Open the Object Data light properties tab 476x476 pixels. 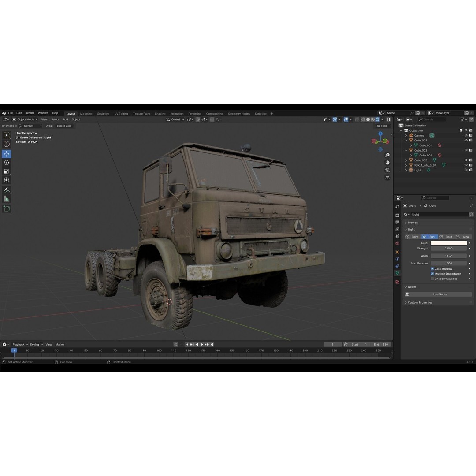(398, 273)
